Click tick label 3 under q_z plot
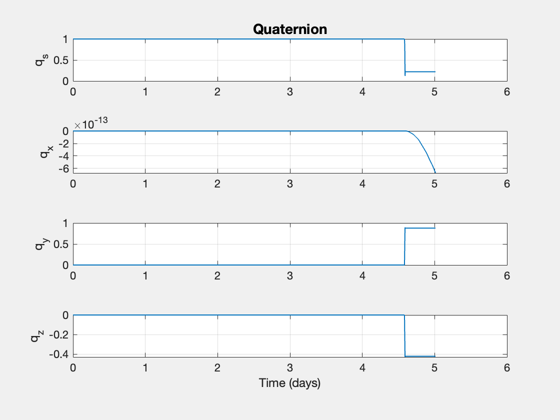 coord(290,368)
